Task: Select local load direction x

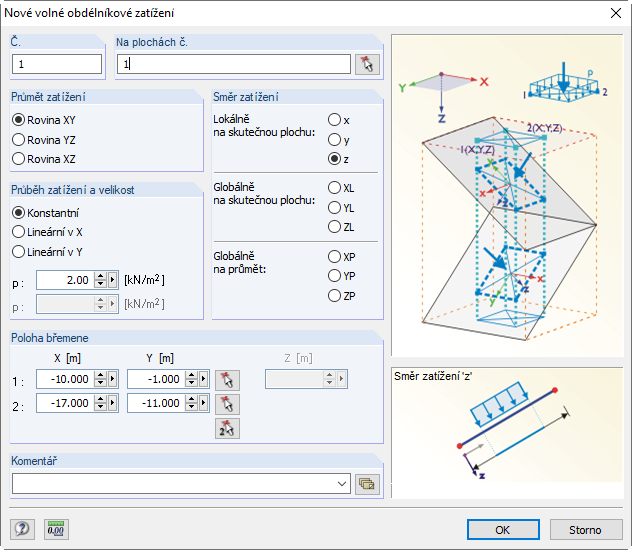Action: coord(339,120)
